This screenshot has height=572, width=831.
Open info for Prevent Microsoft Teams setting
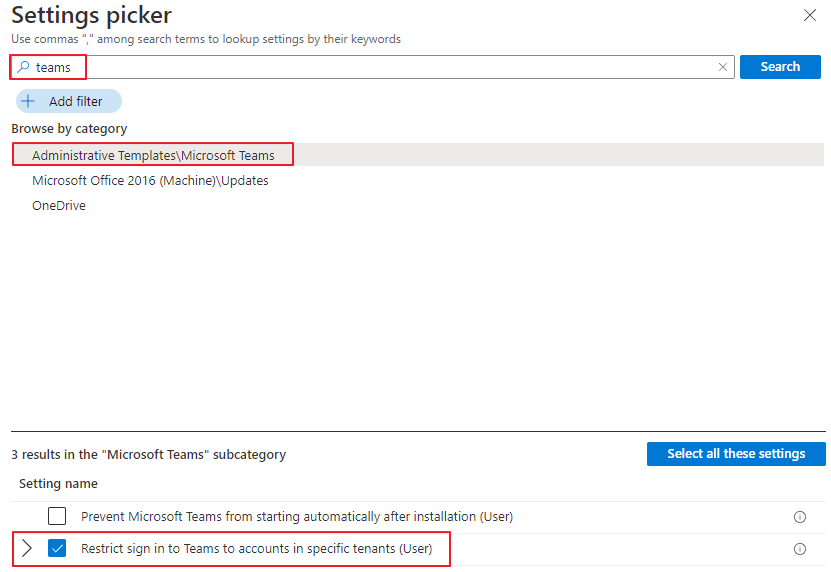coord(800,517)
